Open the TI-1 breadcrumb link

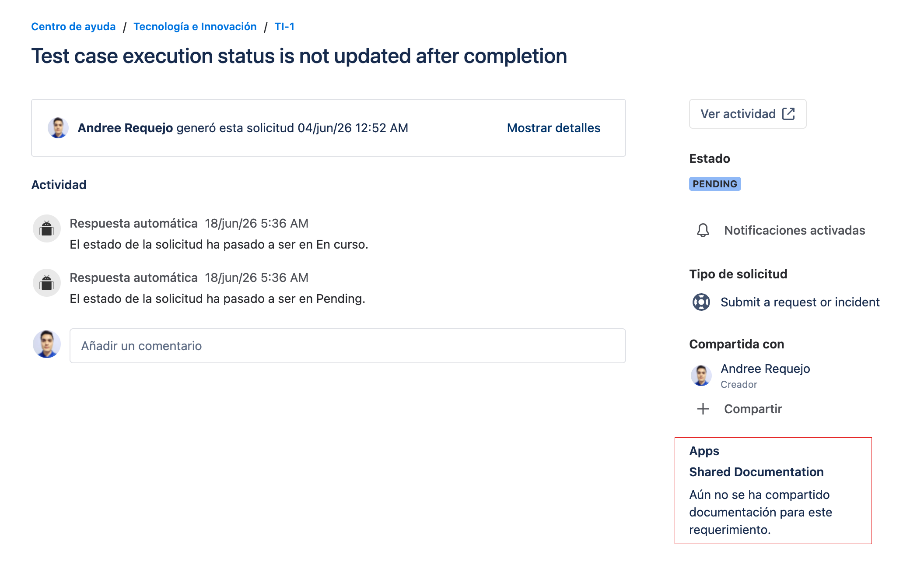(x=284, y=26)
